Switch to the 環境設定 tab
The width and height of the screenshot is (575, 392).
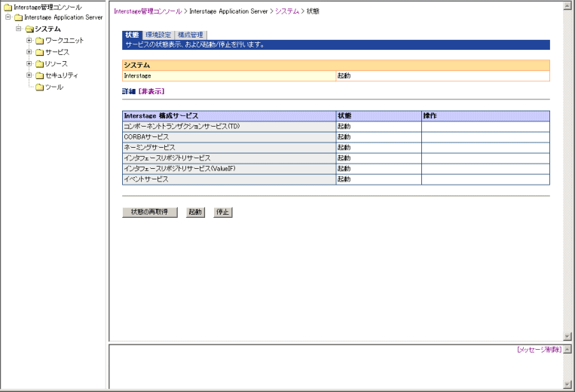(159, 35)
